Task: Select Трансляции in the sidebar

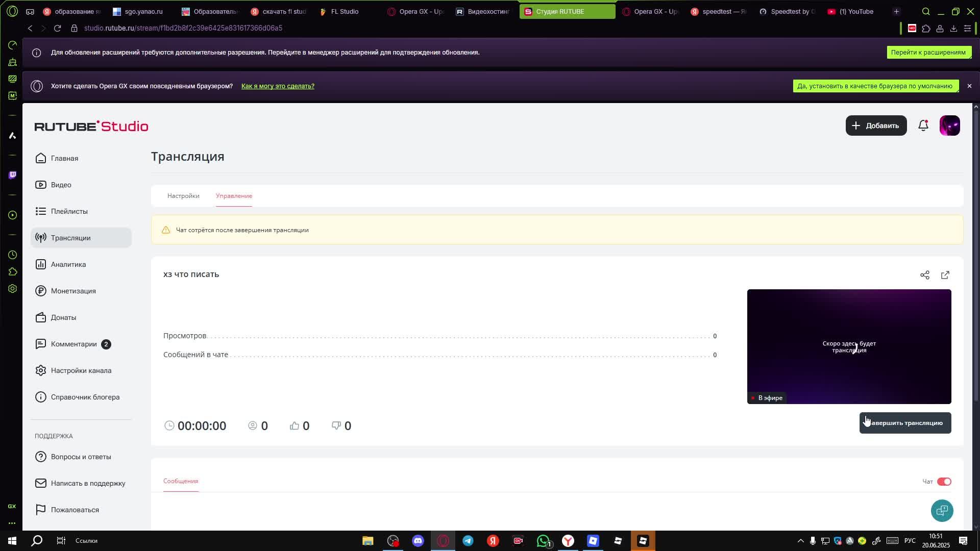Action: [81, 238]
